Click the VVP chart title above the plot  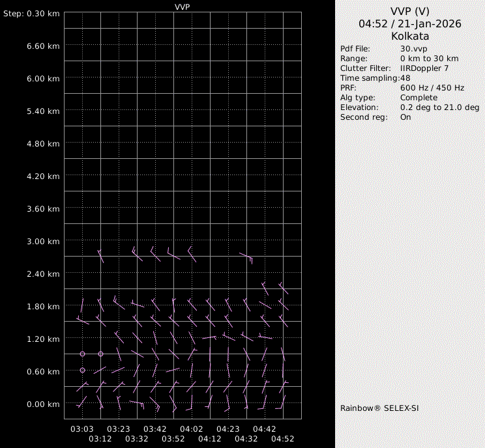pyautogui.click(x=183, y=7)
